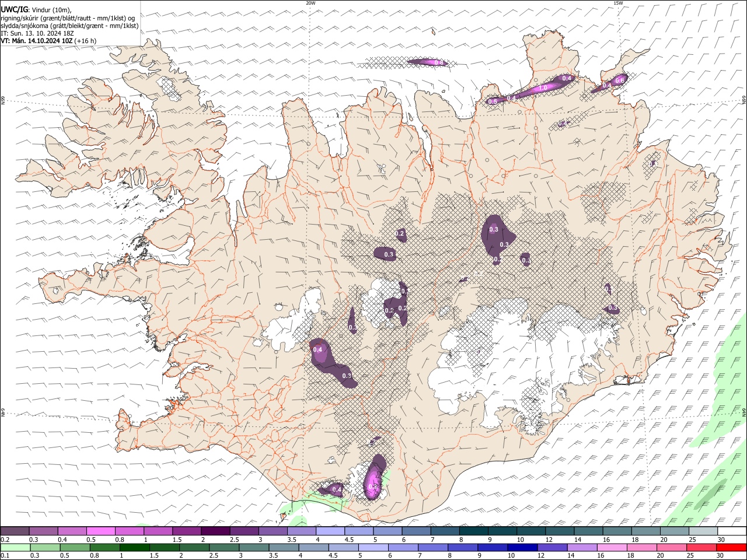The width and height of the screenshot is (747, 560).
Task: Click the top legend swatch between 0.5 and 0.8
Action: [100, 531]
